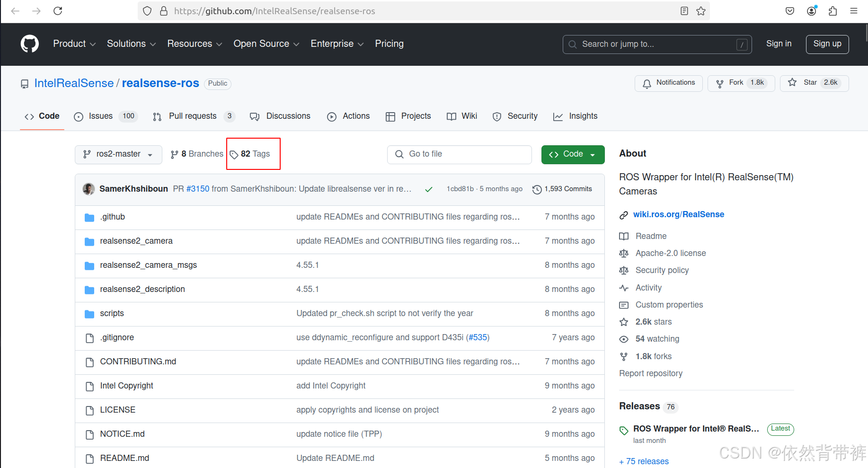Open the Firefox account avatar icon

[x=812, y=11]
